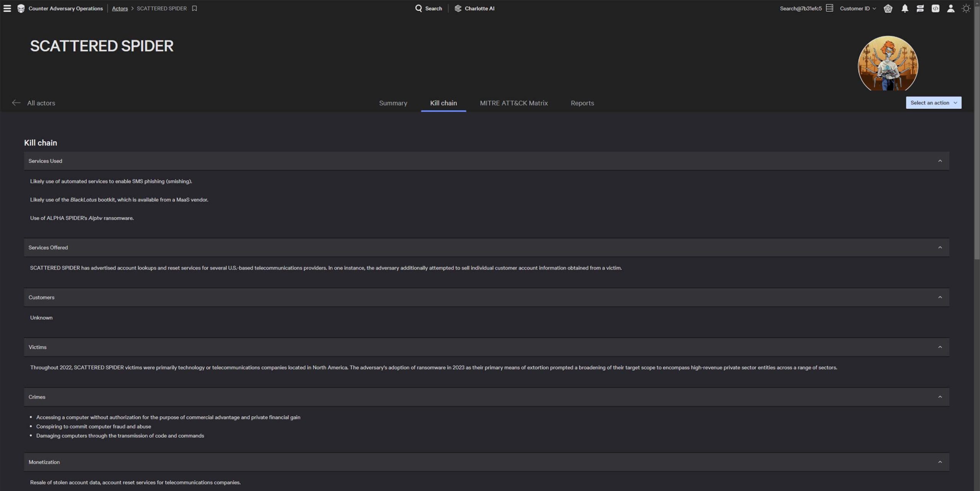
Task: Open the user profile icon
Action: pyautogui.click(x=951, y=8)
